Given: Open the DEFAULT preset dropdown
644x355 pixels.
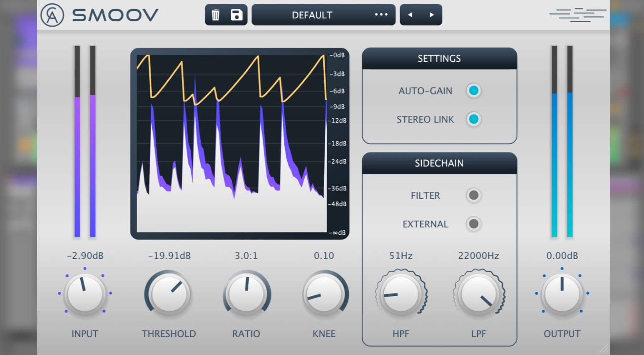Looking at the screenshot, I should [312, 15].
